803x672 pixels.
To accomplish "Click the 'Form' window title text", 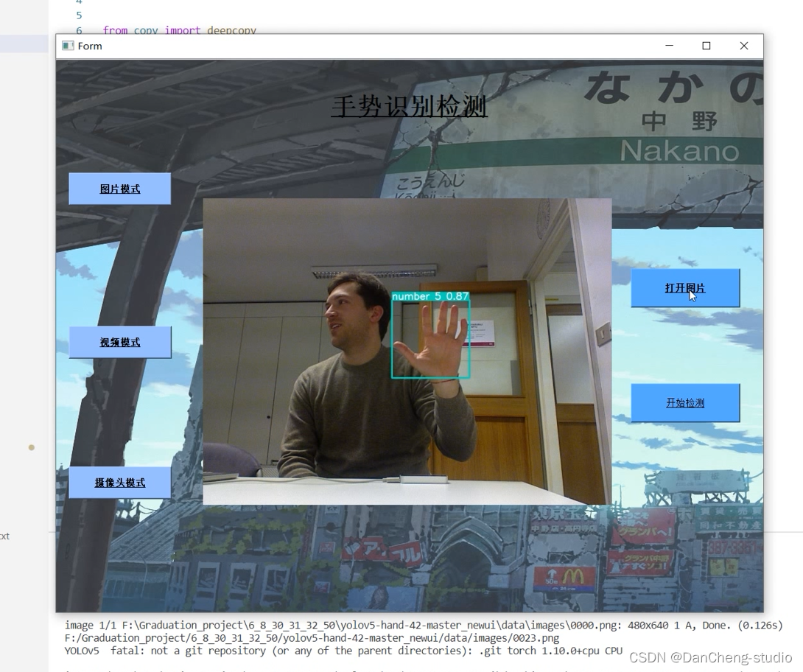I will [90, 46].
